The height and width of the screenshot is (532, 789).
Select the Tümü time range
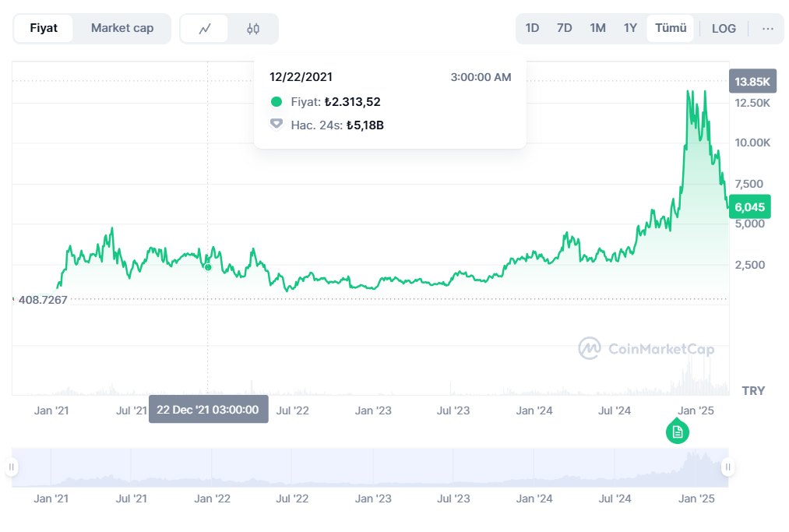[671, 28]
